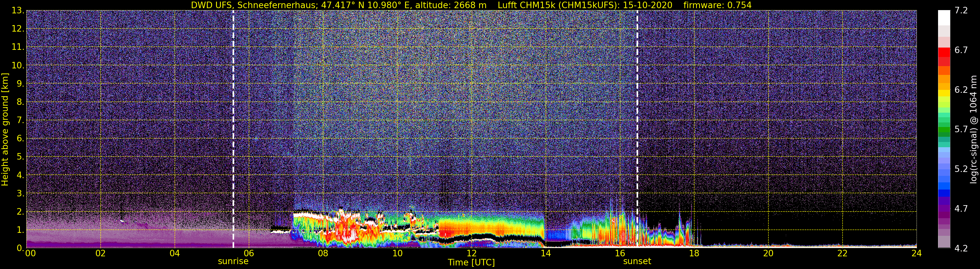Image resolution: width=980 pixels, height=269 pixels.
Task: Click the '7.' tick on the height axis
Action: tap(20, 120)
